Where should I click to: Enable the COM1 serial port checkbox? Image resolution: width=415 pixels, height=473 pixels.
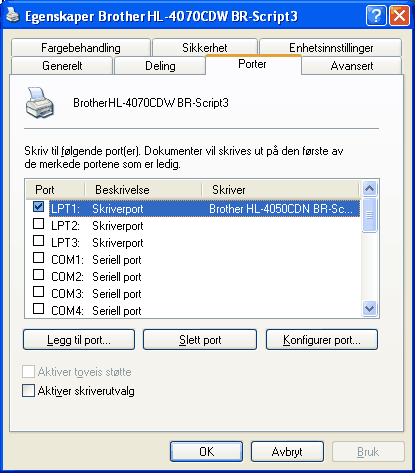coord(39,257)
